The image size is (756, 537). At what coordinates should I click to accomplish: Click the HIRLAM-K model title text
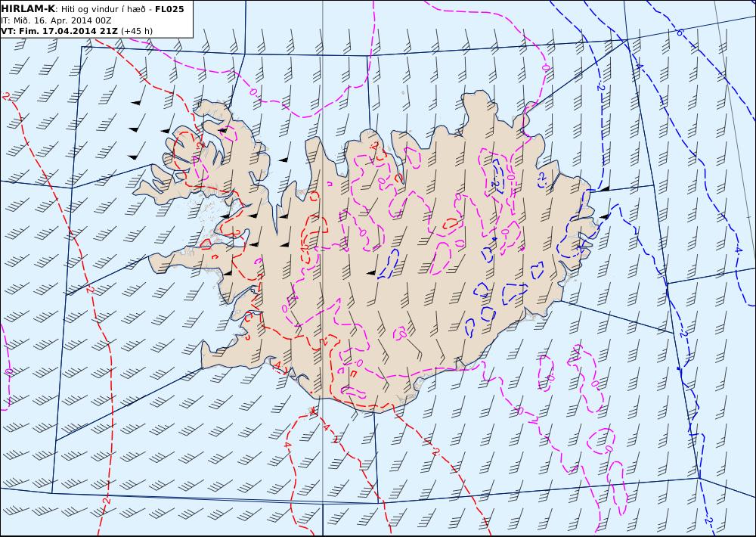(28, 9)
